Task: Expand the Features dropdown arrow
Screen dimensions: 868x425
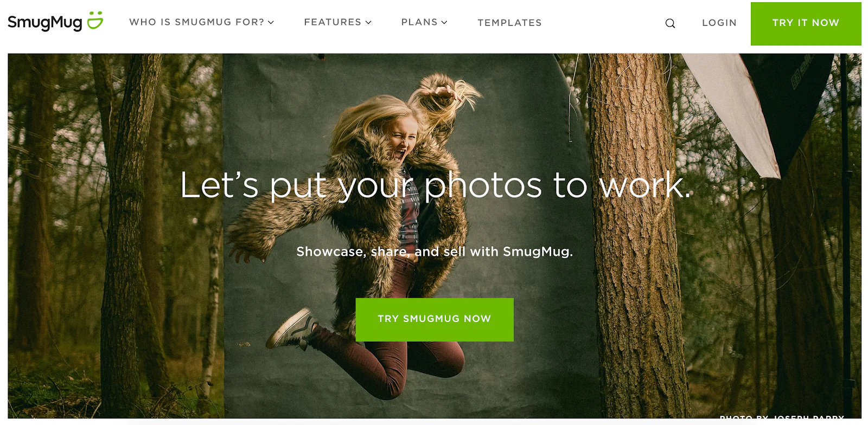Action: click(x=368, y=22)
